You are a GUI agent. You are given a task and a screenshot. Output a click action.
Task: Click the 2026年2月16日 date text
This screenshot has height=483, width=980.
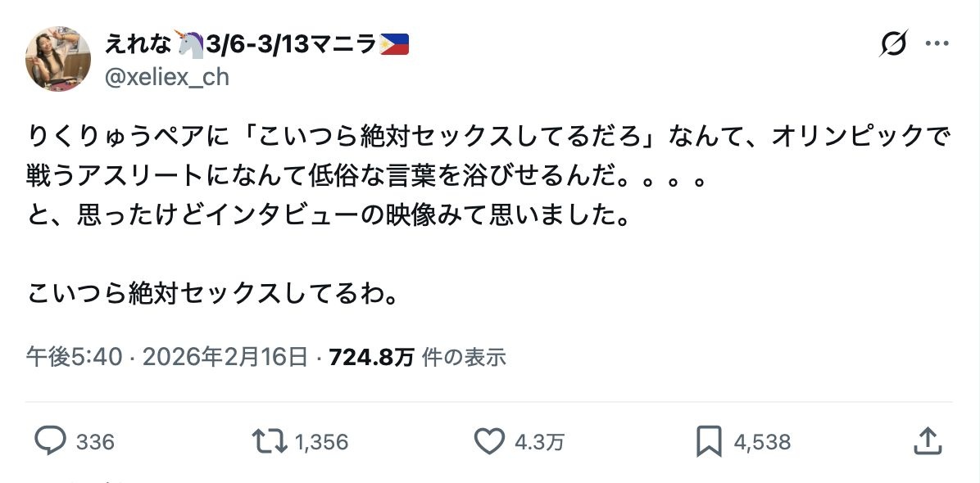(x=225, y=357)
